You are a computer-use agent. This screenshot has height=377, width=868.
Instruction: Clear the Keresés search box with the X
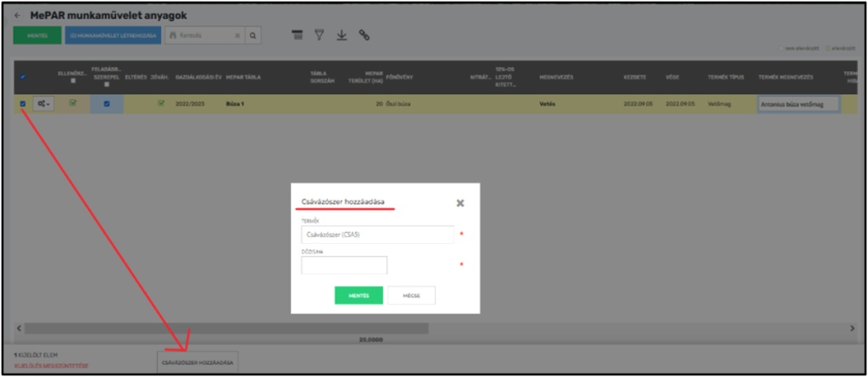237,36
